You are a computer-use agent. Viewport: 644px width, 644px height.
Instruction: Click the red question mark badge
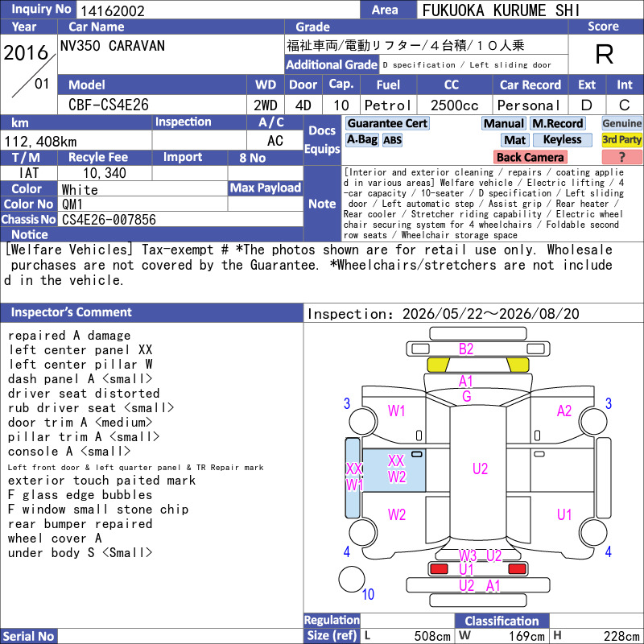621,157
